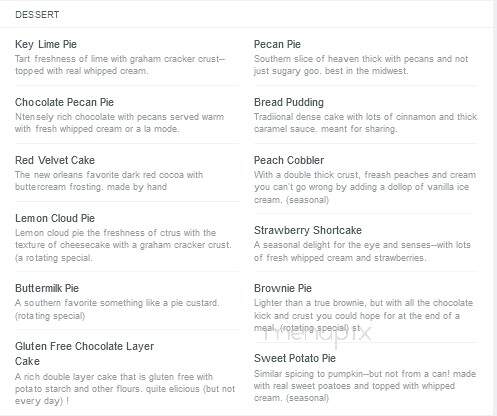
Task: Open the Pecan Pie menu item
Action: point(277,44)
